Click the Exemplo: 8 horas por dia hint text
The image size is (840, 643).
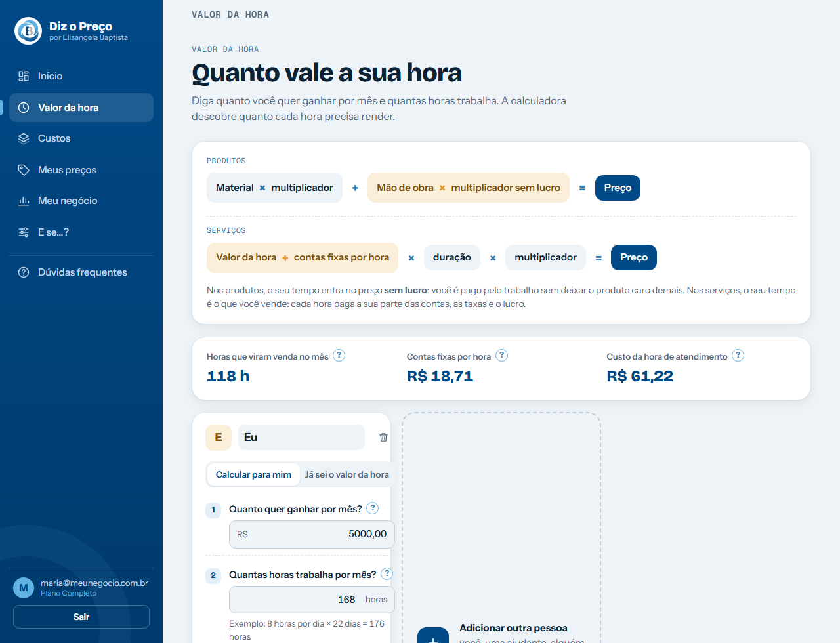[306, 630]
